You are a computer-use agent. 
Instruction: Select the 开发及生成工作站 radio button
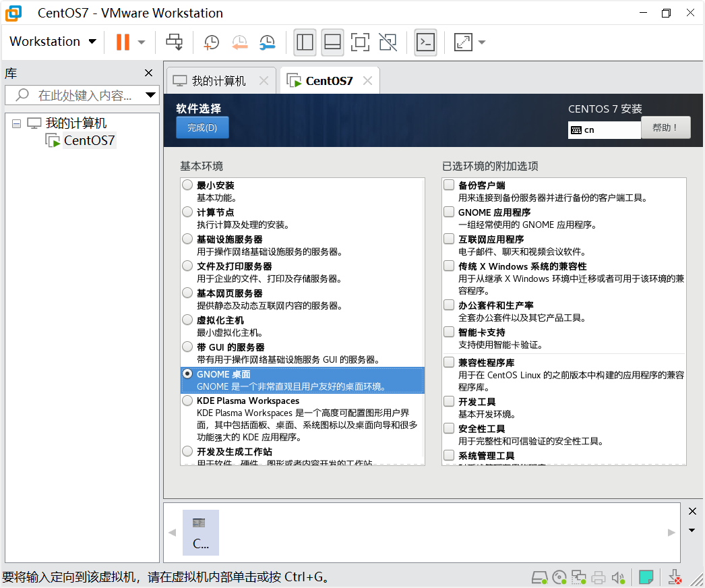[x=187, y=451]
